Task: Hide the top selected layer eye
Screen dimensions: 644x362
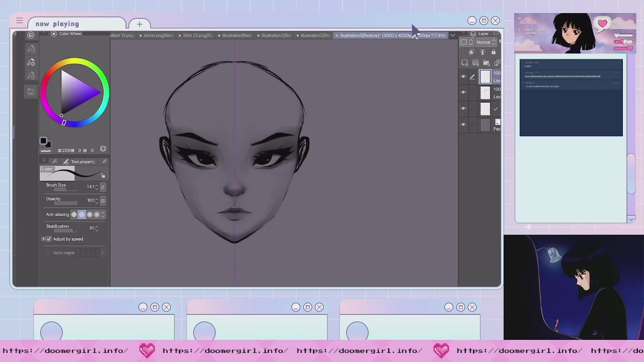Action: click(463, 77)
